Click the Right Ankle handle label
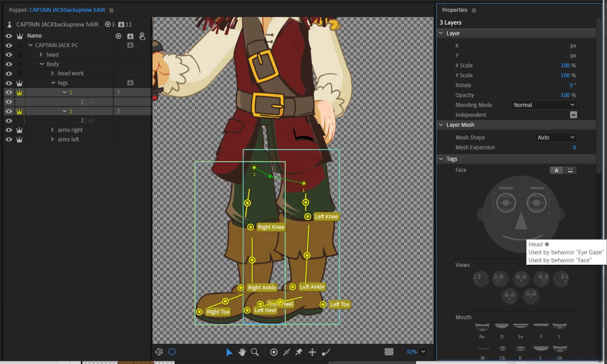This screenshot has width=607, height=364. tap(262, 288)
